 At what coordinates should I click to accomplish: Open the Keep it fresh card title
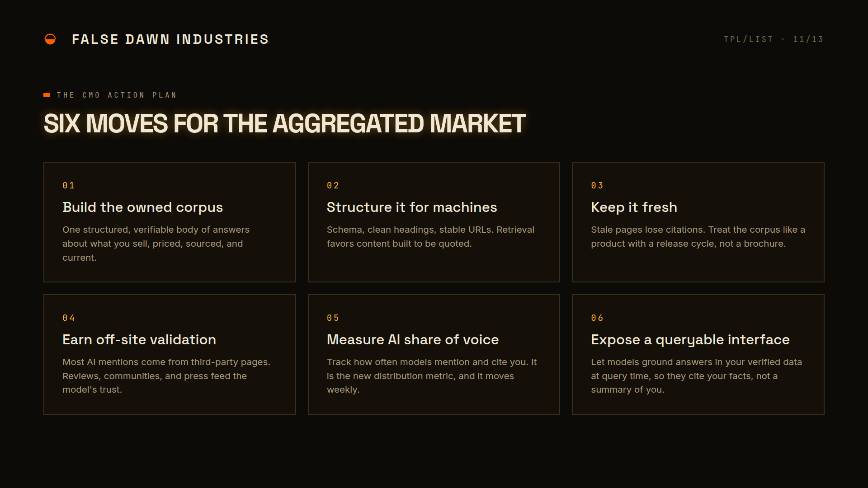(x=634, y=207)
